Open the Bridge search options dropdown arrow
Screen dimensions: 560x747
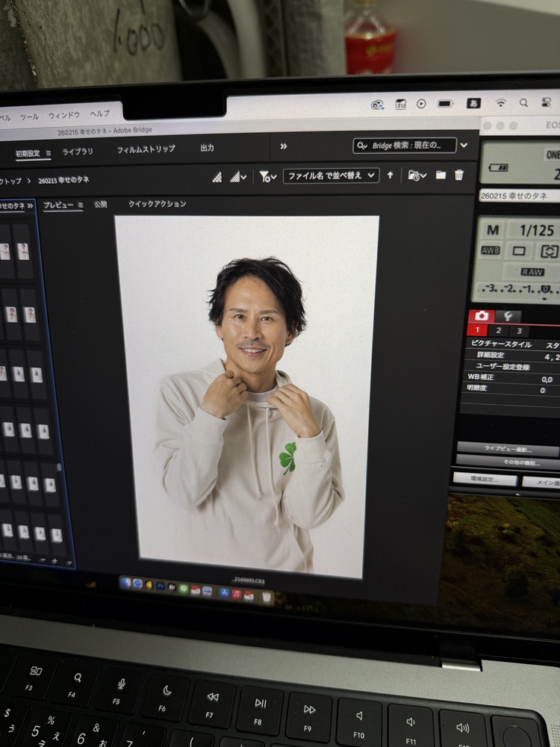click(464, 145)
